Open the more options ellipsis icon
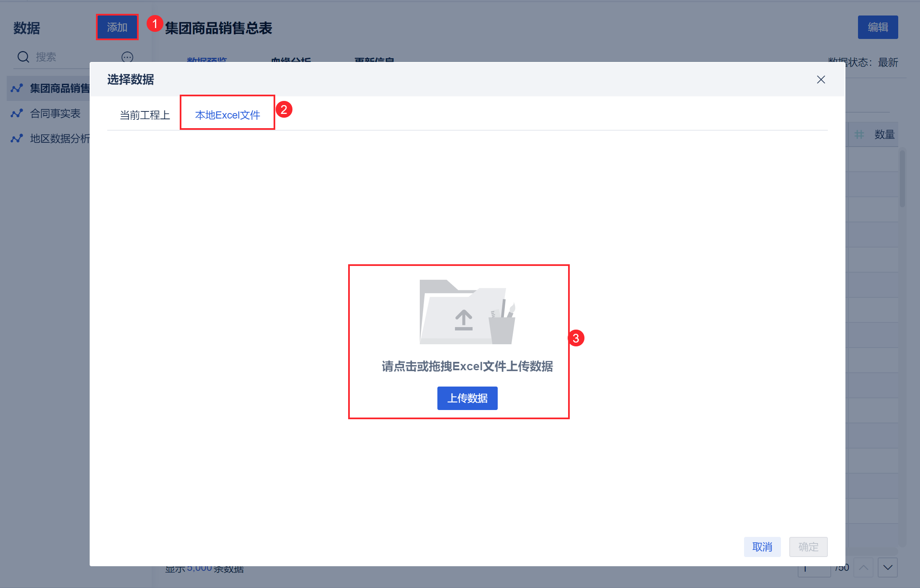 (x=127, y=57)
